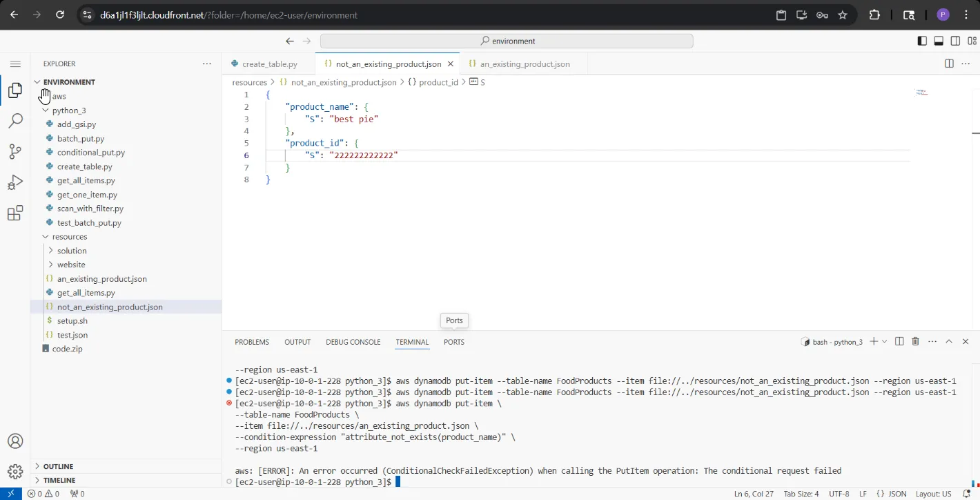980x500 pixels.
Task: Toggle the bottom panel visibility
Action: pyautogui.click(x=939, y=41)
